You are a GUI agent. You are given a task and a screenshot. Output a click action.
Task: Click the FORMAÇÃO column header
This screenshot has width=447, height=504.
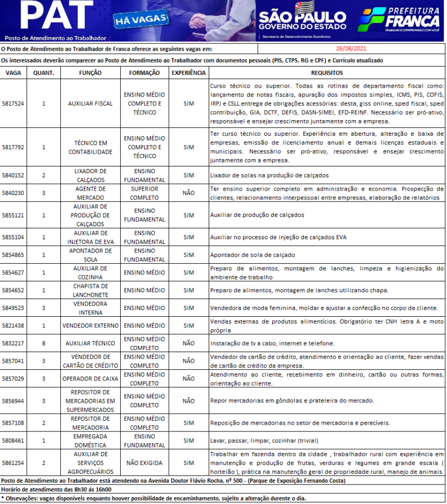click(144, 73)
